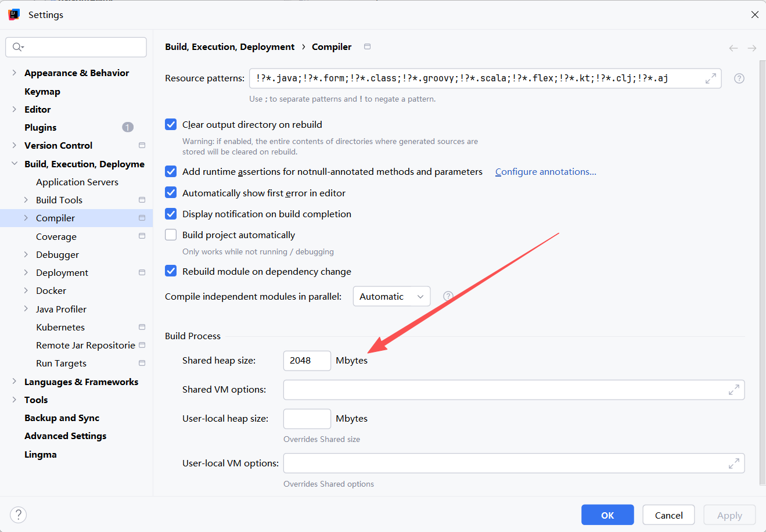Click the Apply button
Screen dimensions: 766x532
(729, 515)
